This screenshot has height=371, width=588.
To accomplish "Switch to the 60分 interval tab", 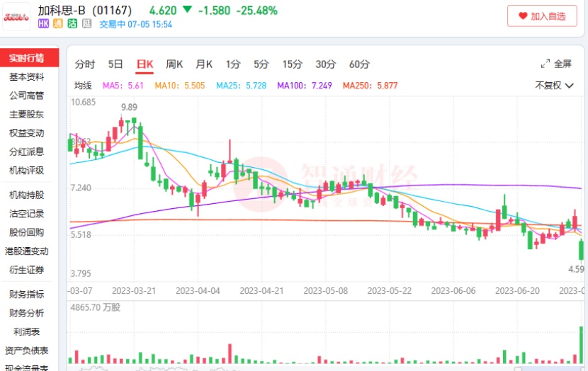I will click(x=359, y=64).
